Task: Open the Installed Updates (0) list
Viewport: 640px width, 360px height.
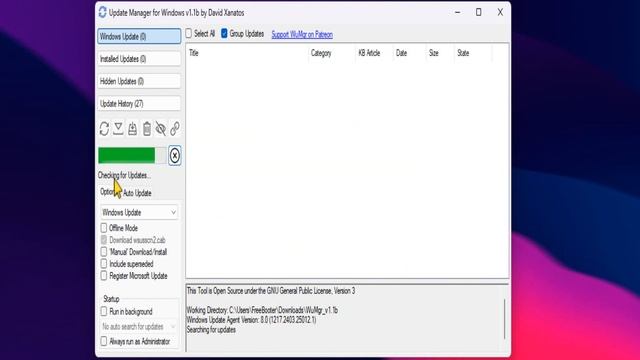Action: (x=139, y=59)
